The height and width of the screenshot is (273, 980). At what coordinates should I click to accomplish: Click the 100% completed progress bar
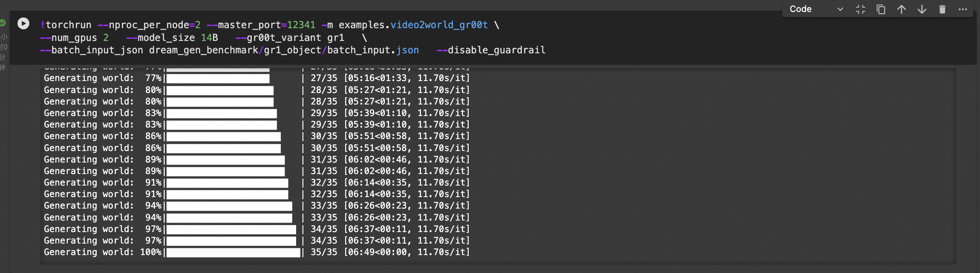pos(233,253)
